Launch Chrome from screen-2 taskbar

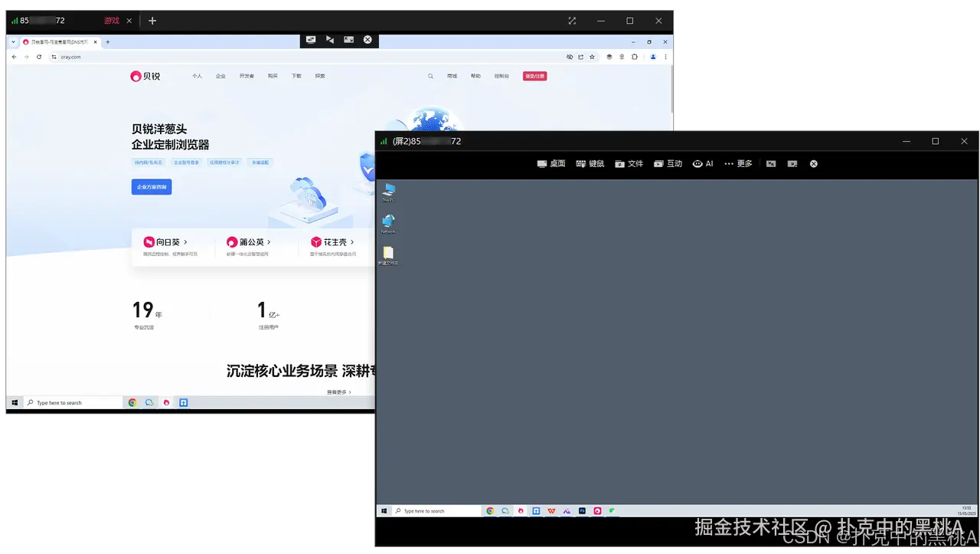coord(490,510)
